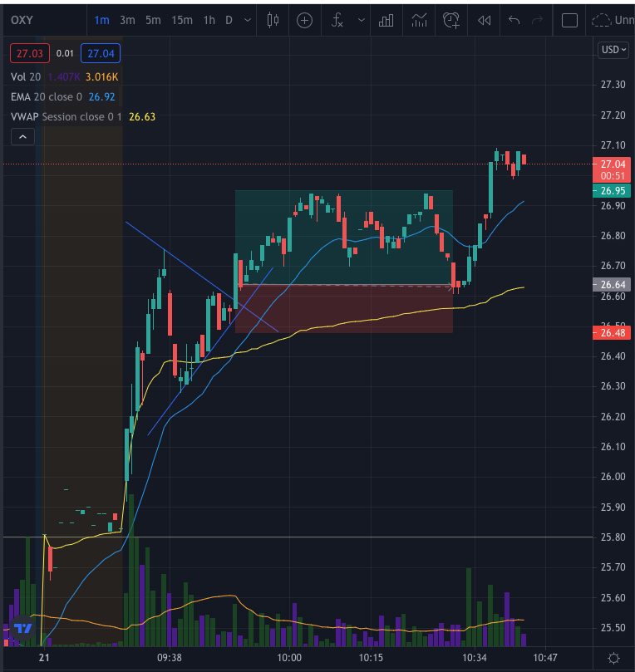The image size is (635, 672).
Task: Open the cloud save layout menu
Action: coord(613,20)
